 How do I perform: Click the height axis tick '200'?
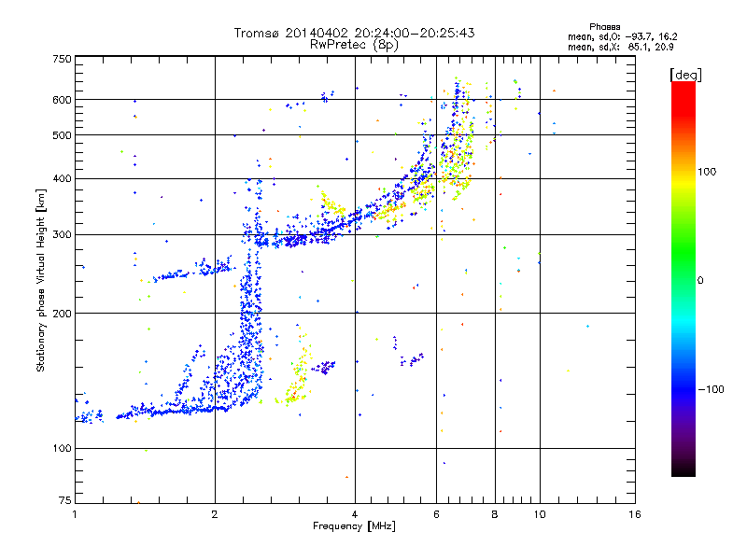(62, 314)
